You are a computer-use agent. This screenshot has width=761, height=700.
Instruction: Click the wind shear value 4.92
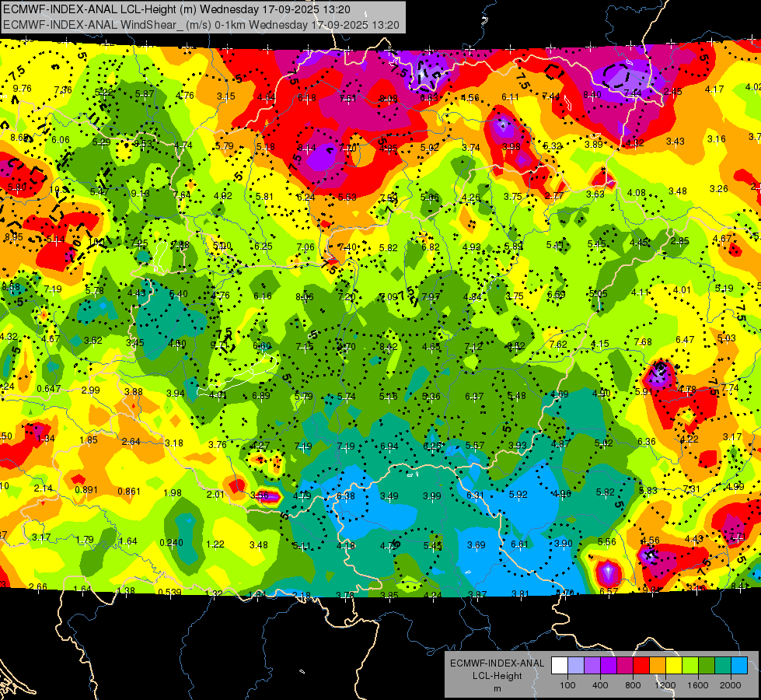click(223, 196)
